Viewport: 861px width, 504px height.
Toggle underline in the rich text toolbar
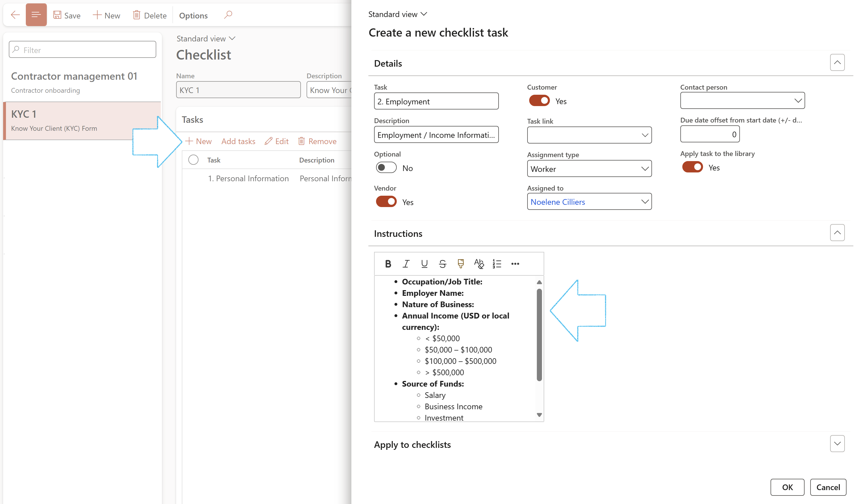(424, 264)
